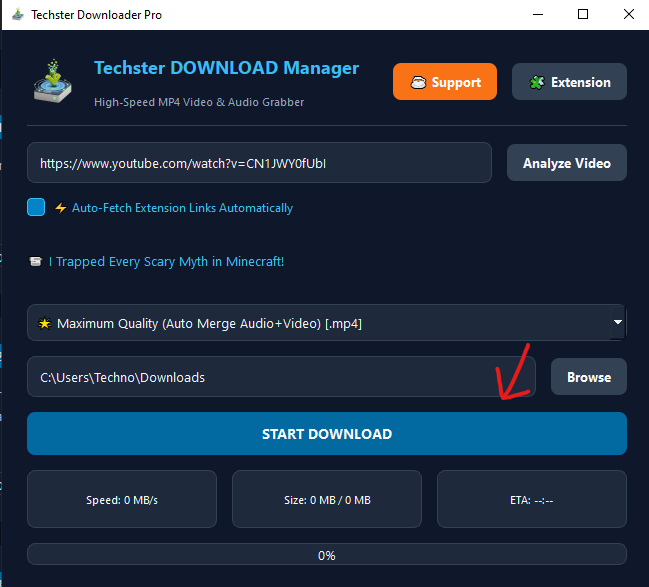Minimize the Techster Downloader Pro window
Image resolution: width=649 pixels, height=587 pixels.
coord(538,14)
